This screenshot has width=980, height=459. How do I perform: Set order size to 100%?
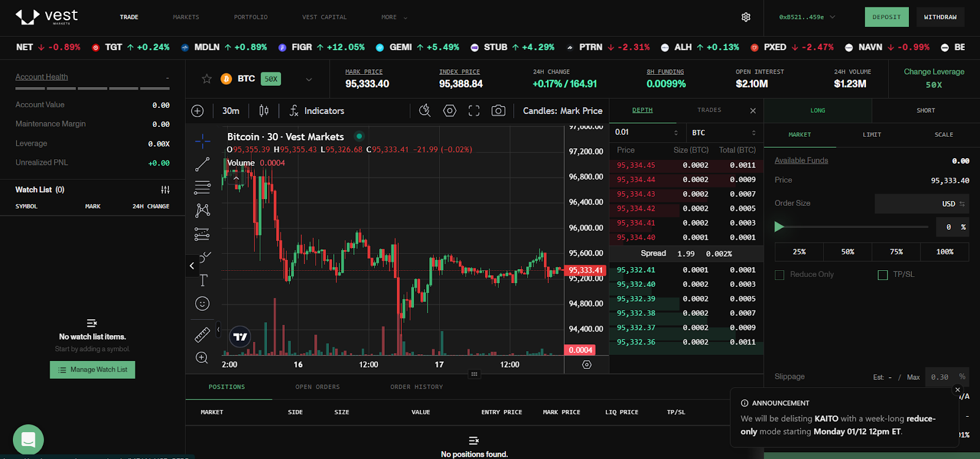944,252
